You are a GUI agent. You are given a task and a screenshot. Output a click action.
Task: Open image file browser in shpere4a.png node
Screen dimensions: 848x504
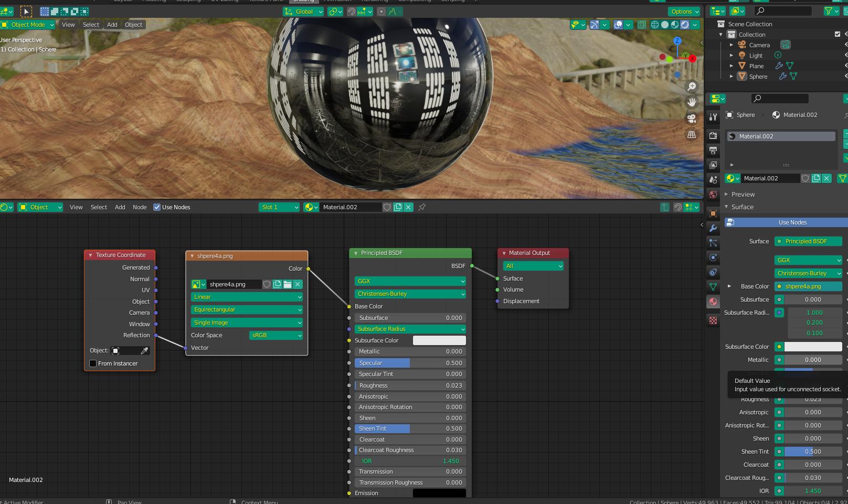click(x=288, y=284)
